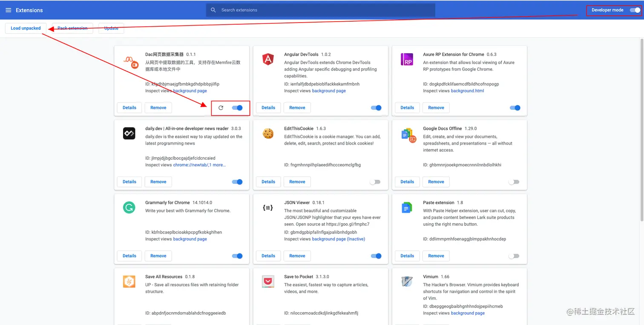Open Paste extension Details

407,256
